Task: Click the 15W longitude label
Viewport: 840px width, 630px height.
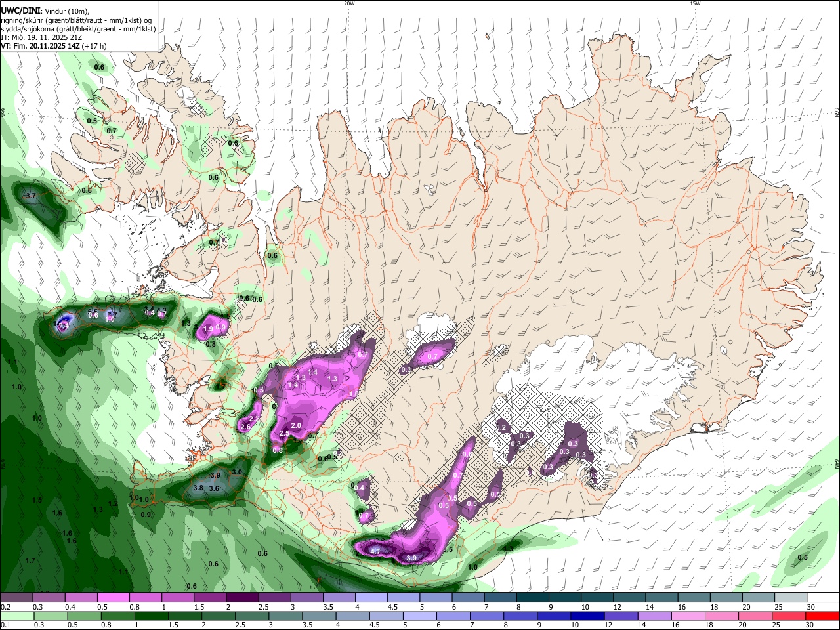Action: point(695,3)
